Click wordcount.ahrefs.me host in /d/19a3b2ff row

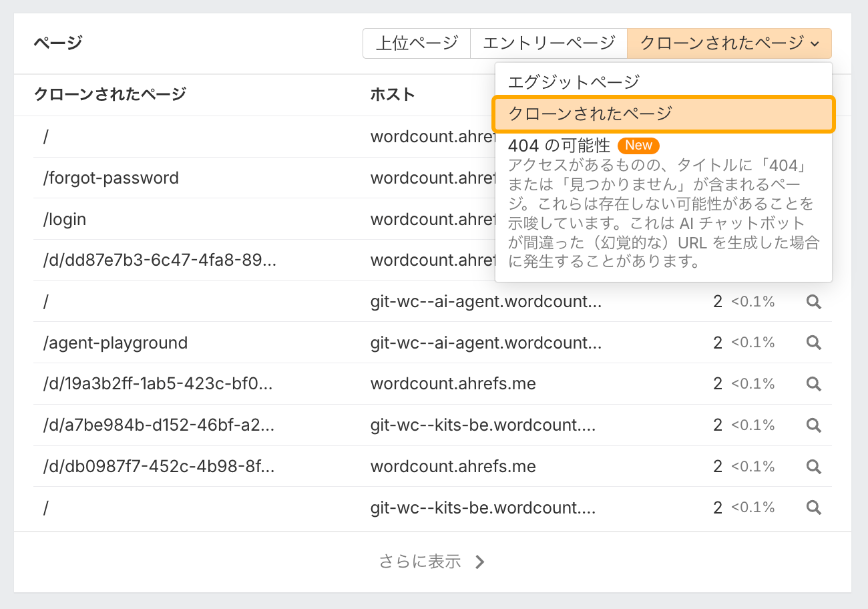pyautogui.click(x=453, y=384)
